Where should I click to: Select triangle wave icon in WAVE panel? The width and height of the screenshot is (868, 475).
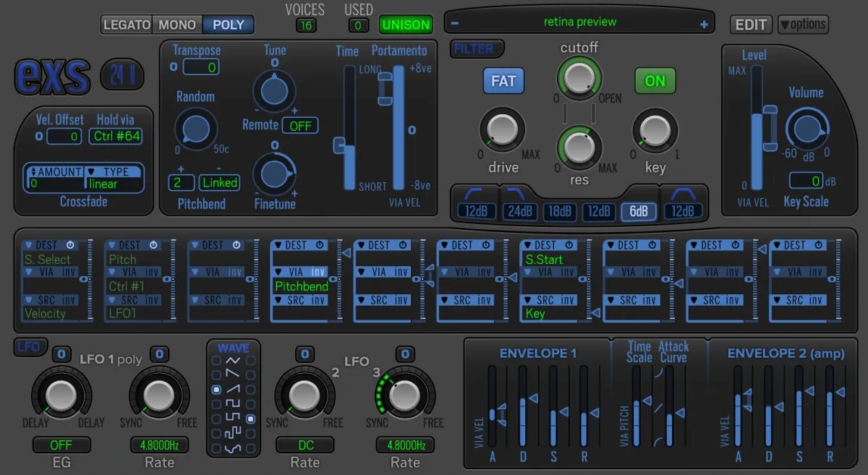(233, 360)
